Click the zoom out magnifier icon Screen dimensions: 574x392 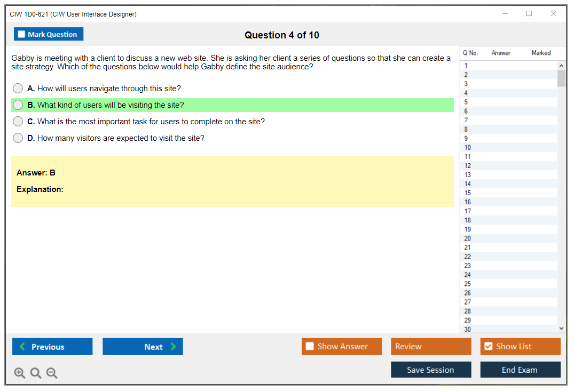52,373
